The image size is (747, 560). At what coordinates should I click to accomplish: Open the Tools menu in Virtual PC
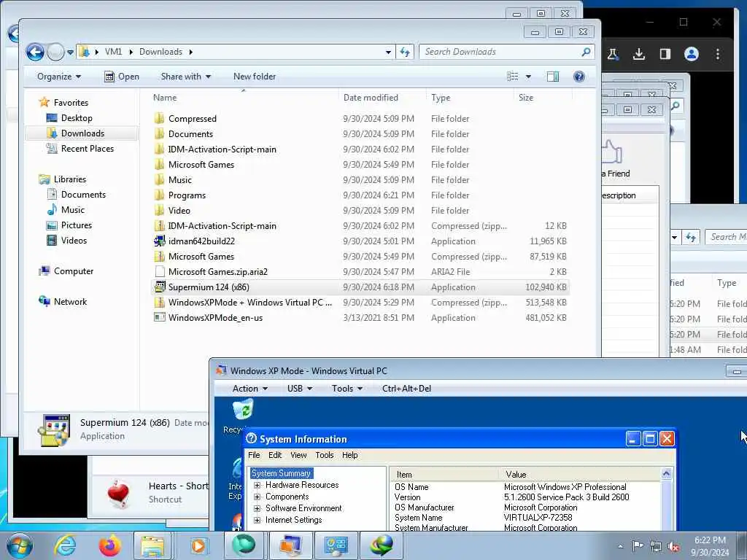[x=347, y=389]
